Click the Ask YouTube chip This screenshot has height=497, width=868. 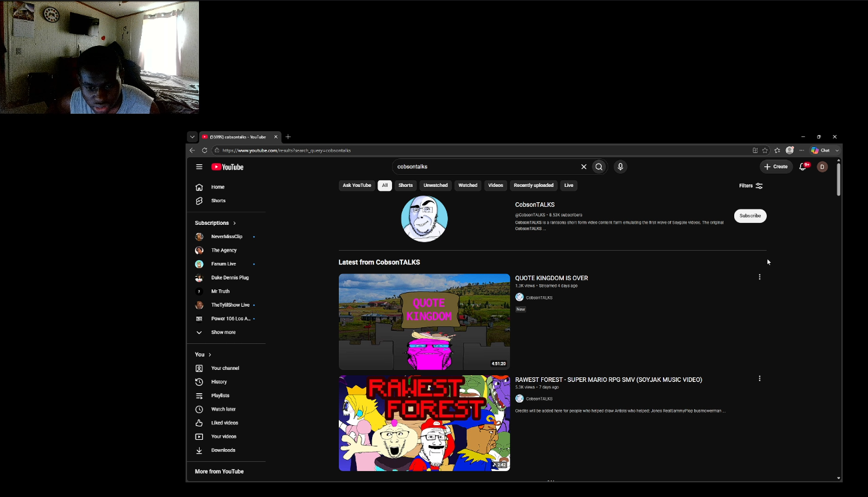[357, 186]
